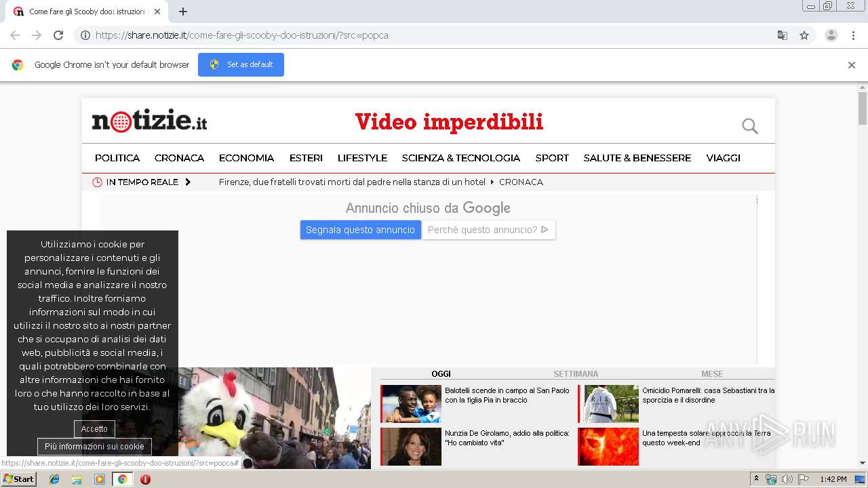Click the taskbar clock 1:42 PM
The height and width of the screenshot is (488, 868).
coord(833,479)
